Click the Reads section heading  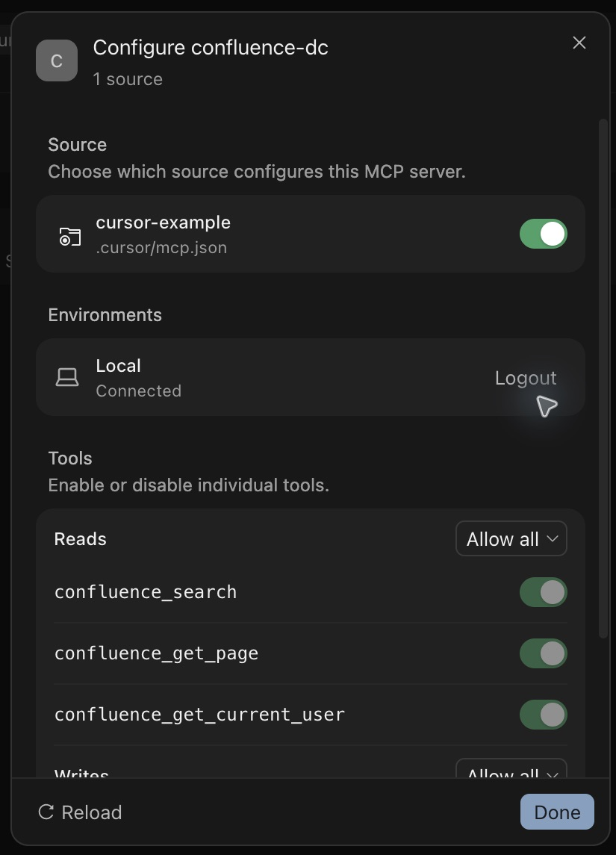(x=80, y=538)
